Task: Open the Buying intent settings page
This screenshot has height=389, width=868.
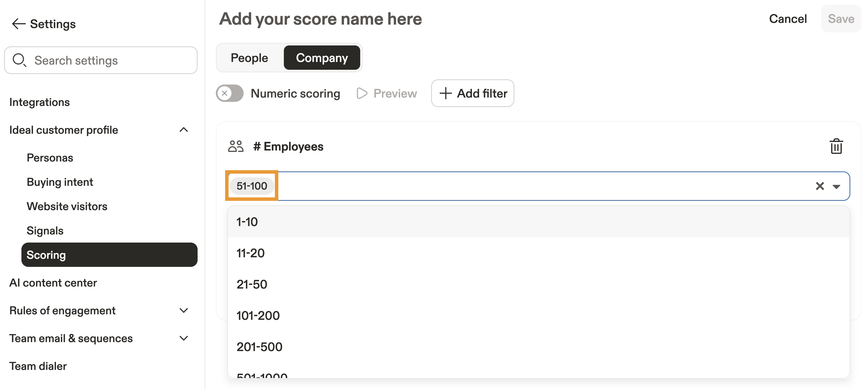Action: 60,182
